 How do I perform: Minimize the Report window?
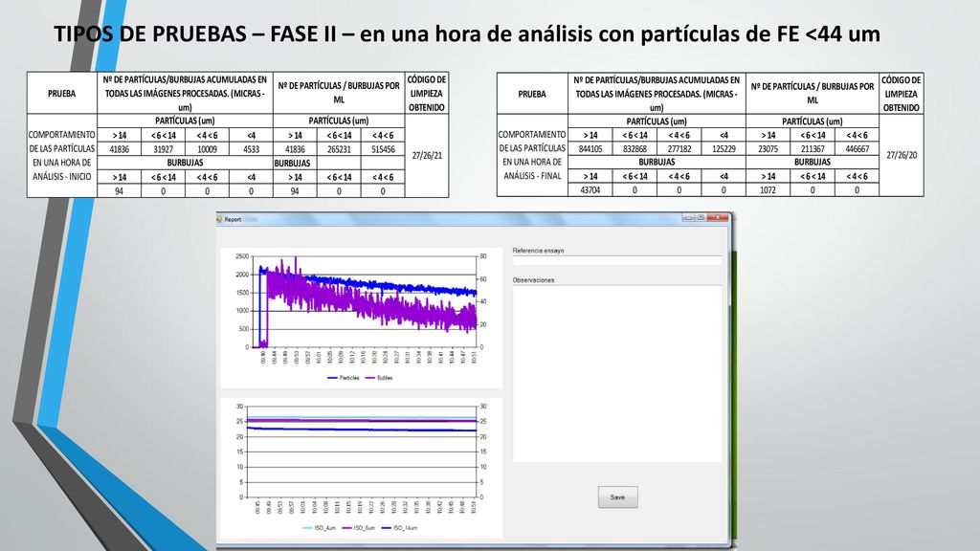688,218
